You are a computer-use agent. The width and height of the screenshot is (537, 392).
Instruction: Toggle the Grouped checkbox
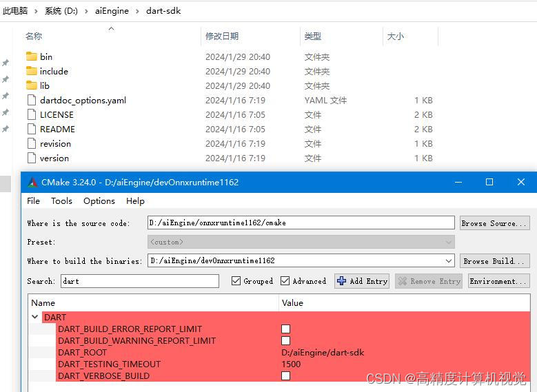(x=236, y=281)
